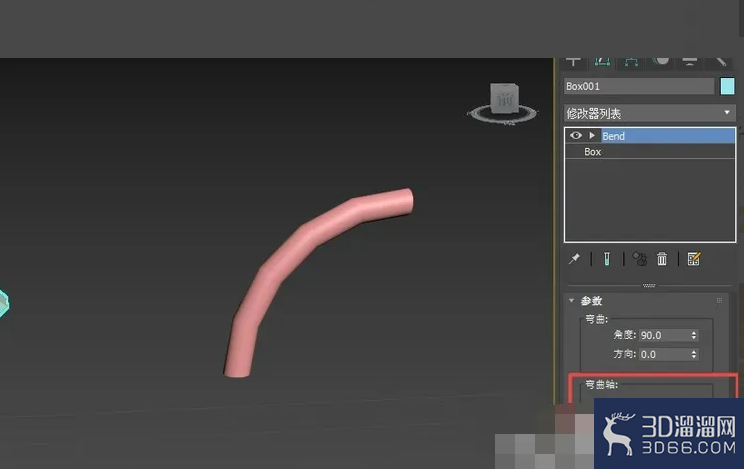Click the Box001 object name field
744x469 pixels.
(639, 86)
